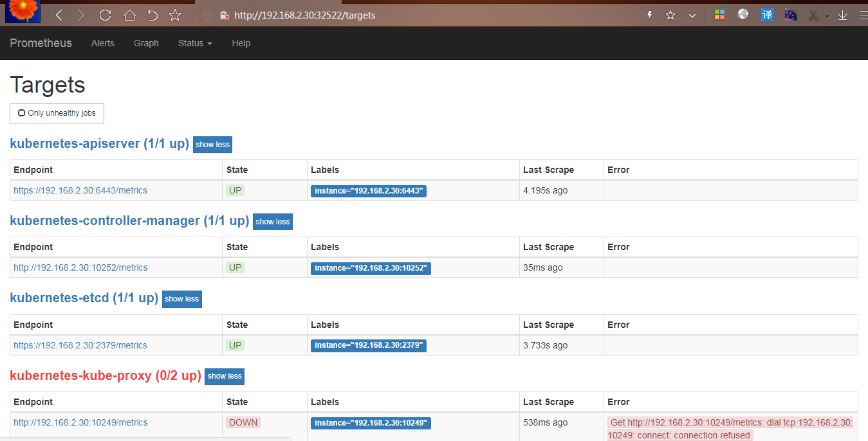
Task: Click label instance="192.168.2.30:10249"
Action: tap(371, 423)
